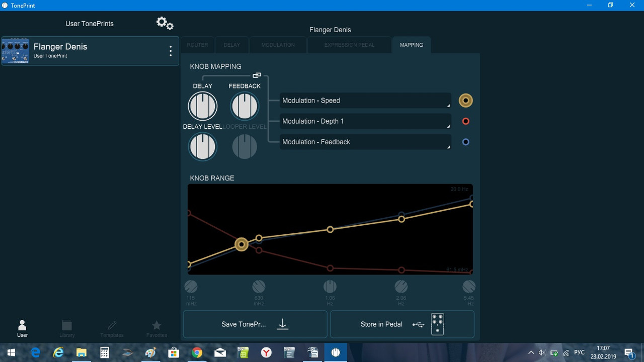The image size is (644, 362).
Task: Click the 115 mHz knob position icon
Action: coord(191,287)
